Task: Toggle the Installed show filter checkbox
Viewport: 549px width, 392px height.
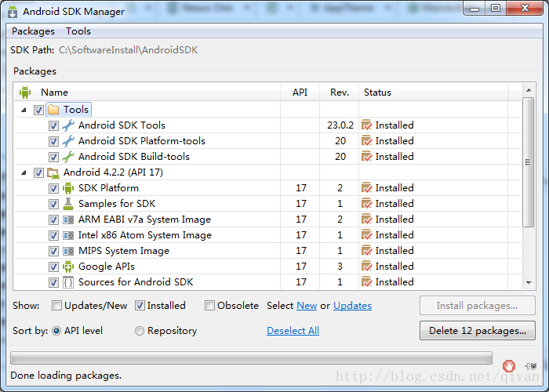Action: point(140,306)
